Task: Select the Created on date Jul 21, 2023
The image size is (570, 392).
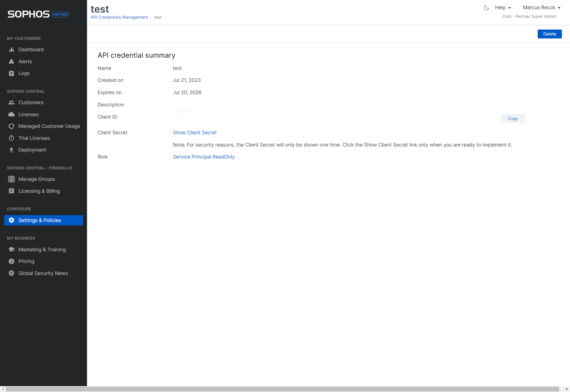Action: pyautogui.click(x=187, y=80)
